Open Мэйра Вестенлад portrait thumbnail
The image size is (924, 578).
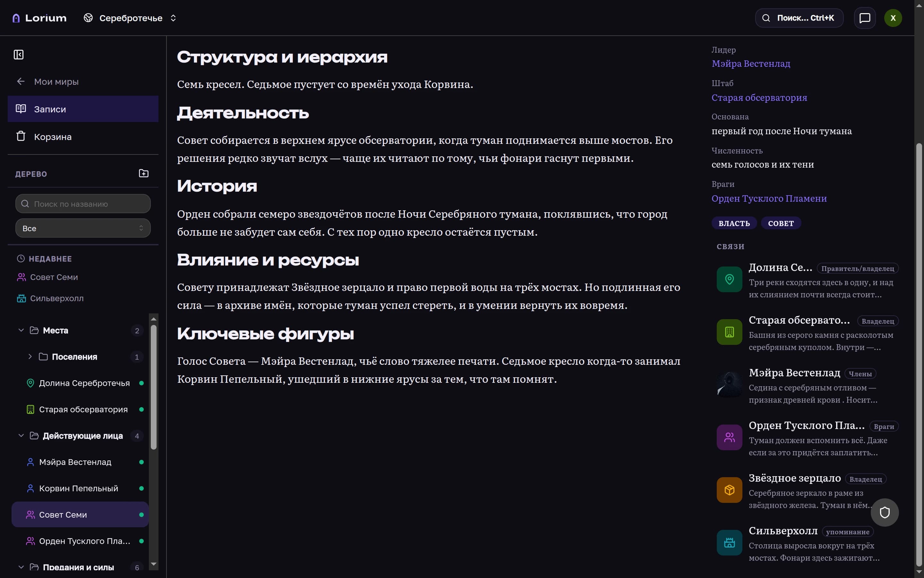(729, 385)
